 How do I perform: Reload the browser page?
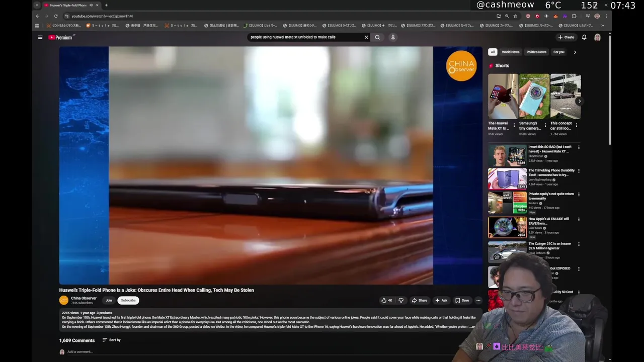pos(56,16)
